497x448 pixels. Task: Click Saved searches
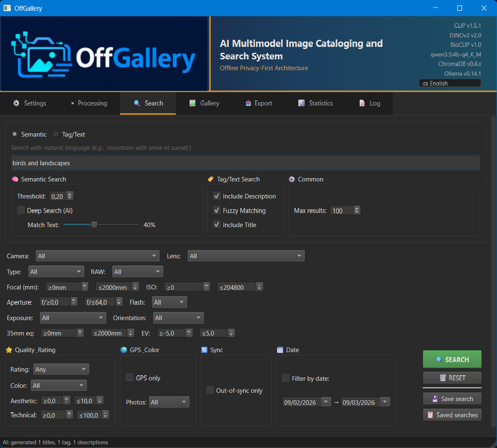pos(452,414)
